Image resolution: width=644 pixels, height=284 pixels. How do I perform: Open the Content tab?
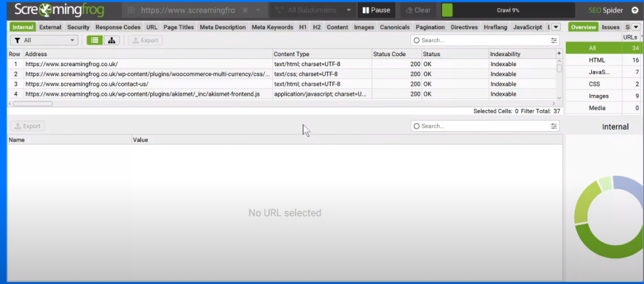point(337,27)
